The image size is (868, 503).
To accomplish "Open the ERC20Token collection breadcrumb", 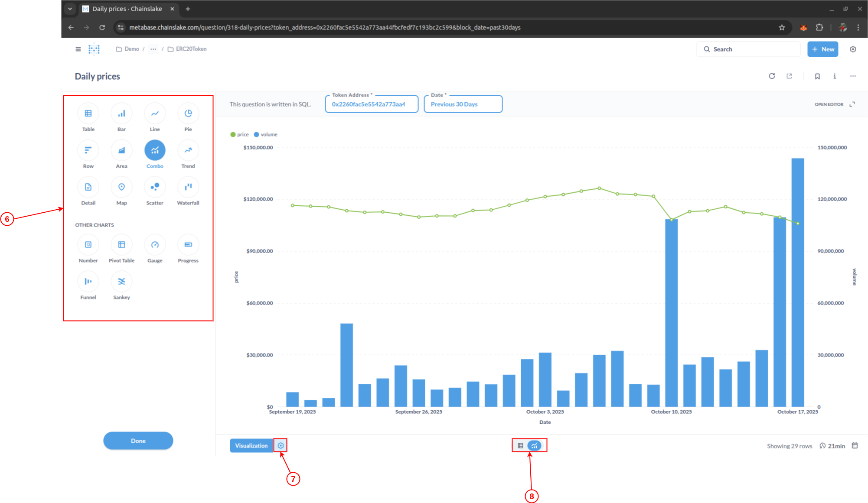I will coord(191,49).
